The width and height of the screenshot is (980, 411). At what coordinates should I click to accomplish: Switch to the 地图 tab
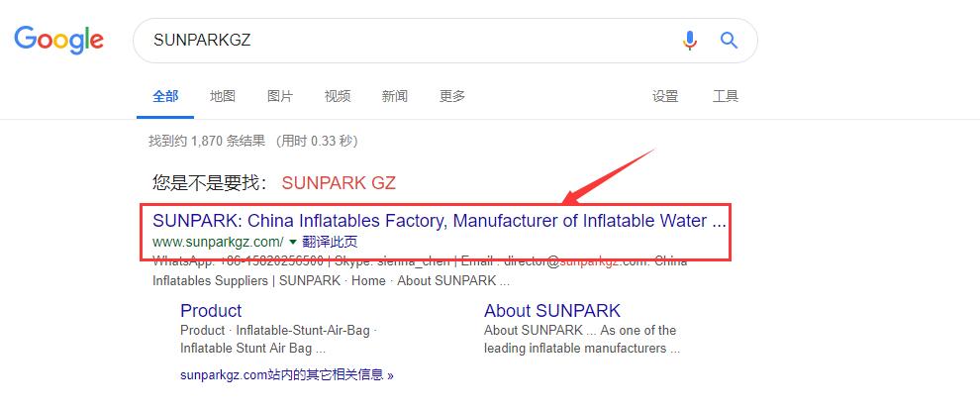point(223,96)
